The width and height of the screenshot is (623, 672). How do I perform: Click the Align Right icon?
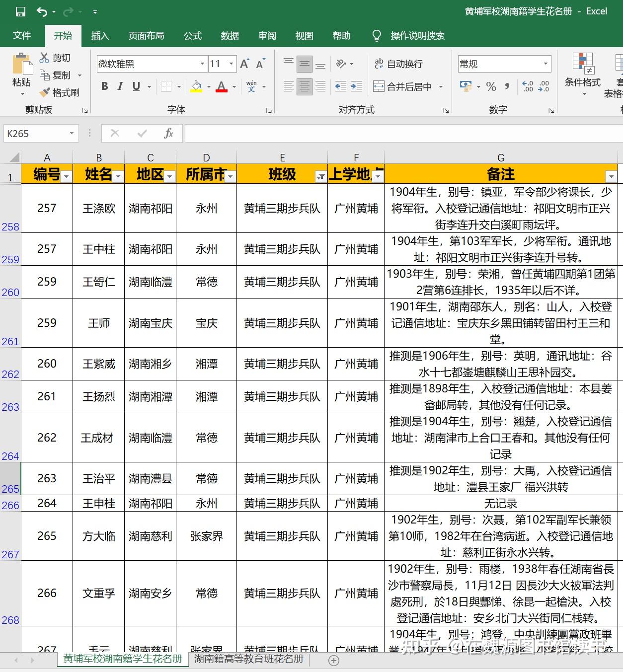point(320,86)
